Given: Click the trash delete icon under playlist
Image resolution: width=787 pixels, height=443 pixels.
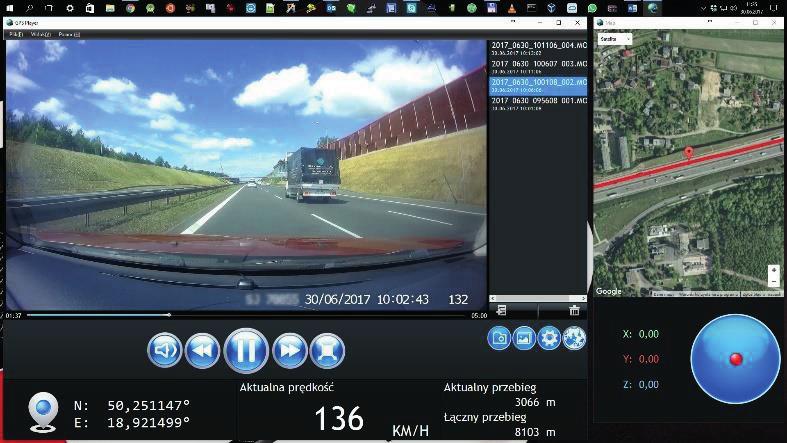Looking at the screenshot, I should coord(575,311).
